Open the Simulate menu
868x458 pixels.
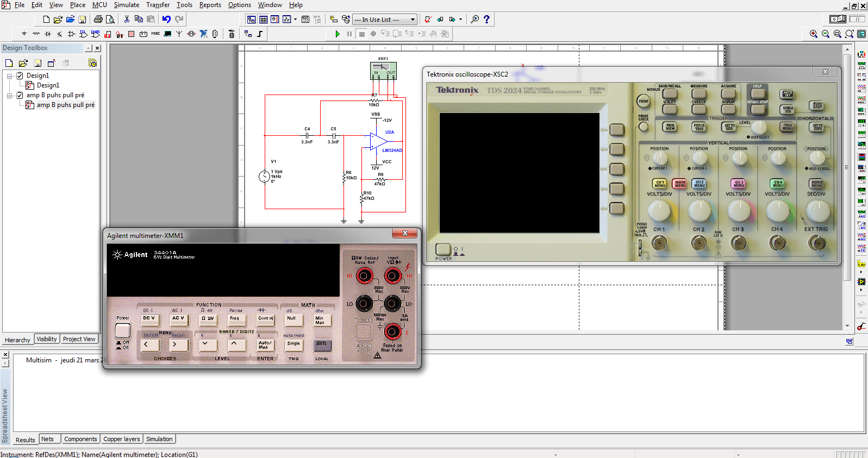coord(126,5)
